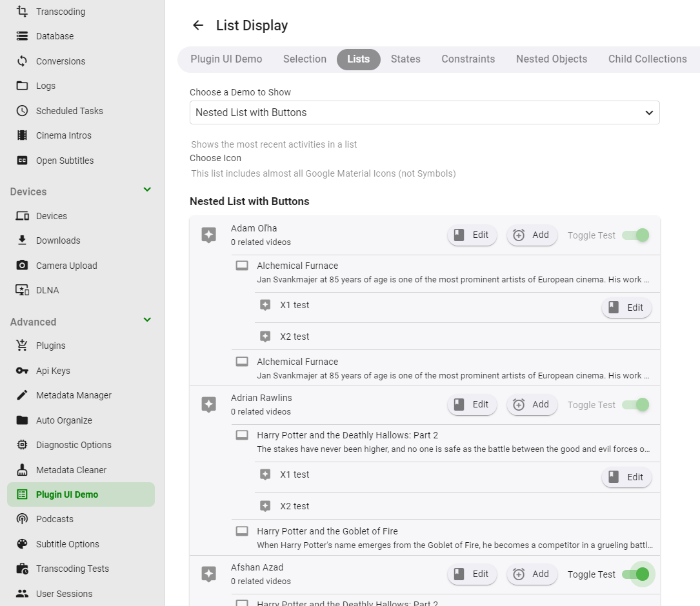
Task: Open the Nested Objects tab
Action: (552, 59)
